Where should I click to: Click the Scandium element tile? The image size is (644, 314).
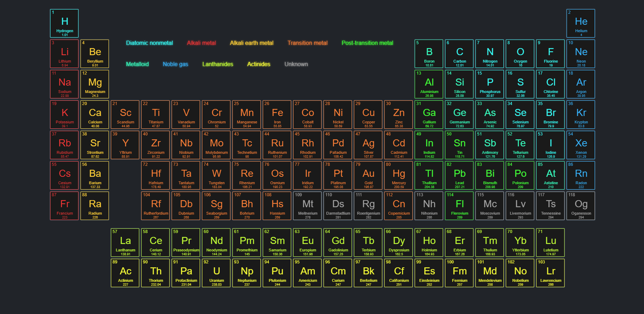pos(125,115)
